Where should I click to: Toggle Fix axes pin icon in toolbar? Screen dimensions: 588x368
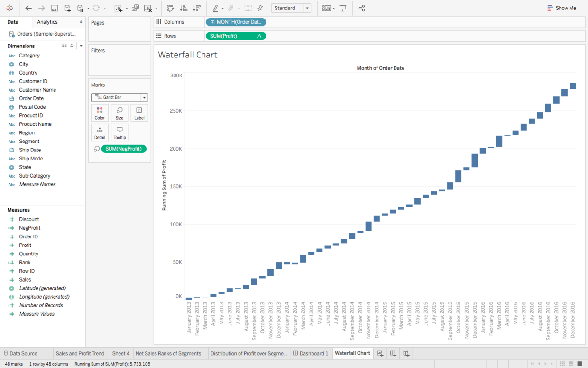pyautogui.click(x=260, y=8)
